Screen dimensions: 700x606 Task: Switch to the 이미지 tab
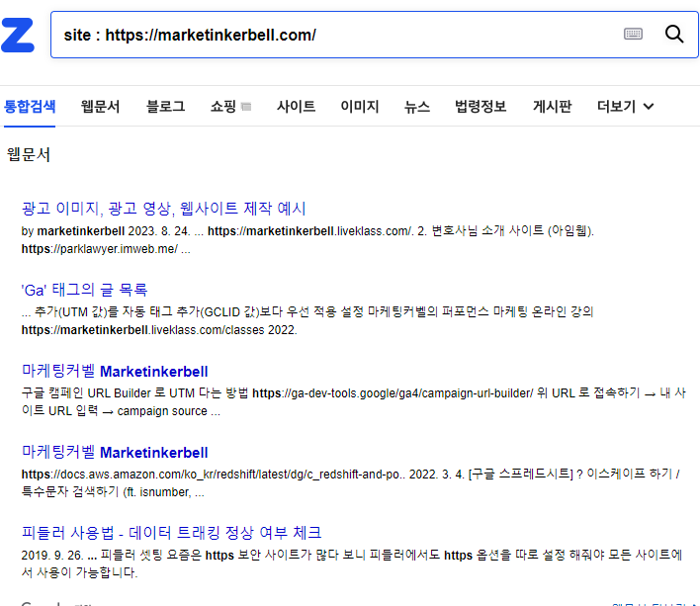pyautogui.click(x=360, y=107)
